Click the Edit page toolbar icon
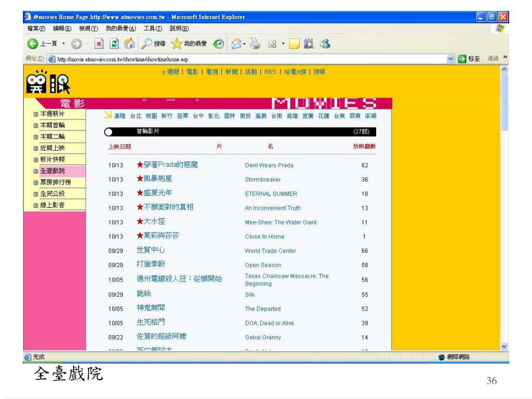Image resolution: width=532 pixels, height=399 pixels. (272, 44)
